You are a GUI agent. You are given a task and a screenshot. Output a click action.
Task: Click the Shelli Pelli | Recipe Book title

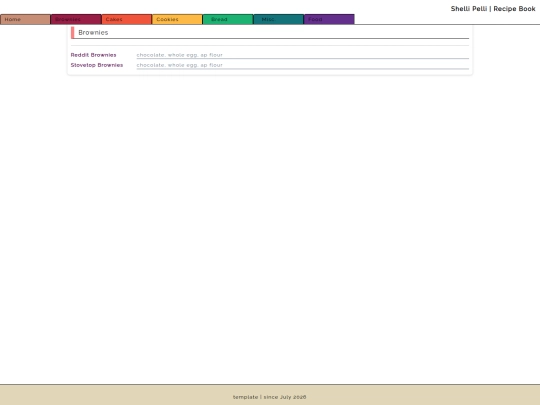coord(493,9)
